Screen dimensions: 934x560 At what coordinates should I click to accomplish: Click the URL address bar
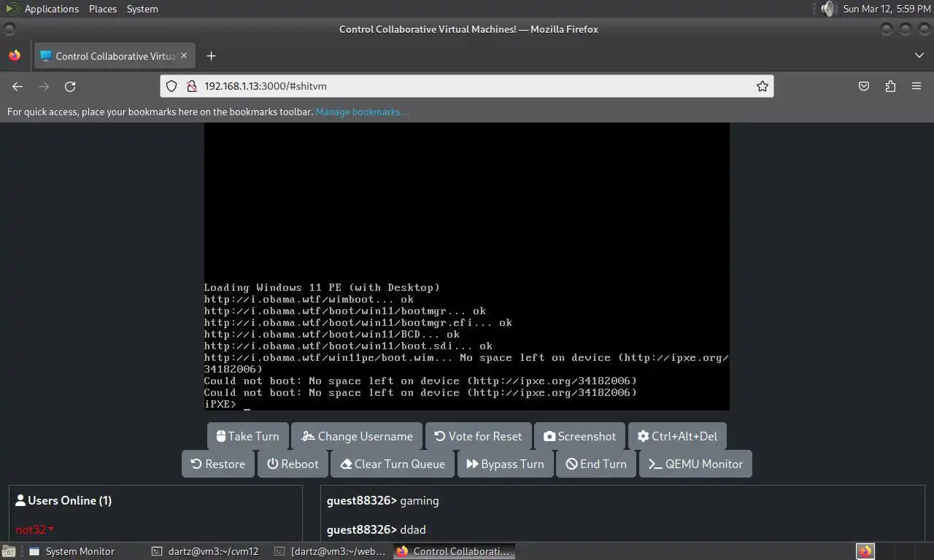(x=467, y=86)
